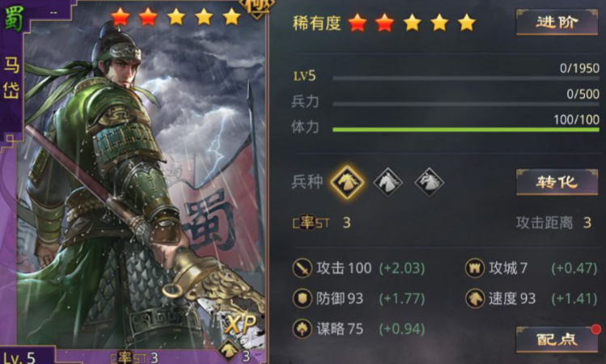Click the shield defense stat icon

click(303, 298)
